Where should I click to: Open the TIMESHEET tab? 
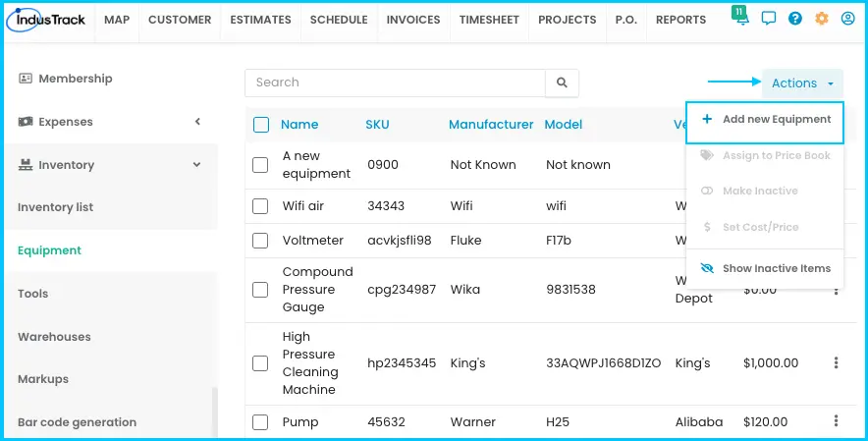coord(489,20)
